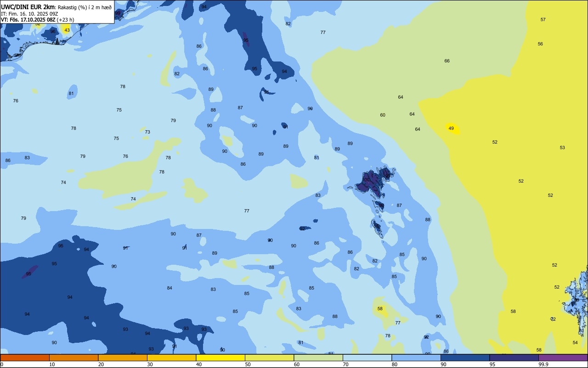Select map value 73 in the light area
588x368 pixels.
(x=147, y=132)
